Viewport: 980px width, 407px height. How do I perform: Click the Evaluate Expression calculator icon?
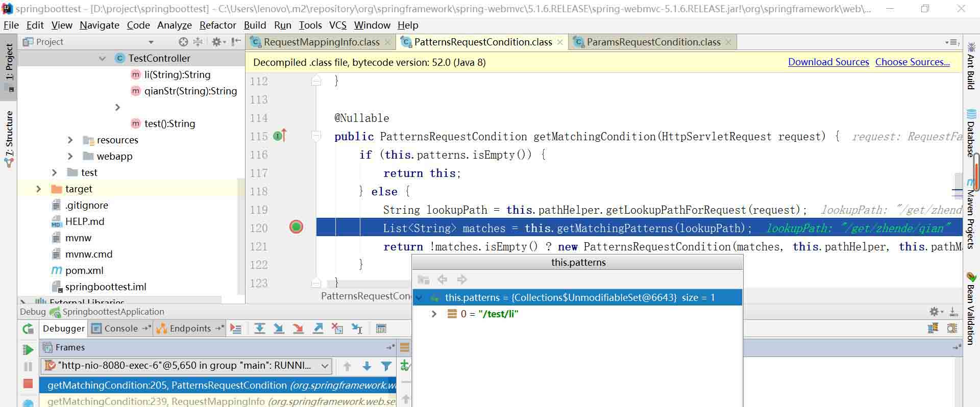point(381,328)
